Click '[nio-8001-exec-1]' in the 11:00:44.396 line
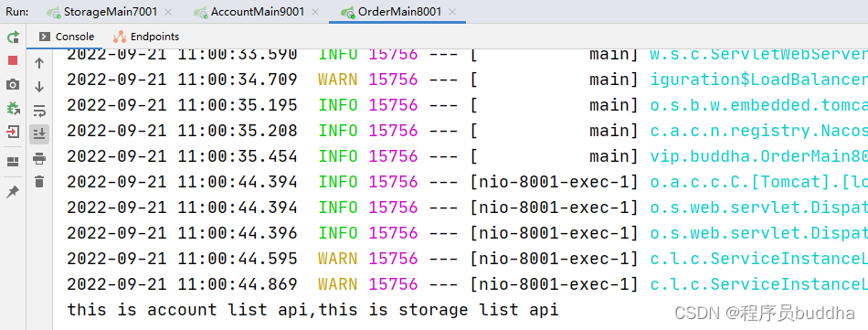Image resolution: width=868 pixels, height=330 pixels. point(554,232)
